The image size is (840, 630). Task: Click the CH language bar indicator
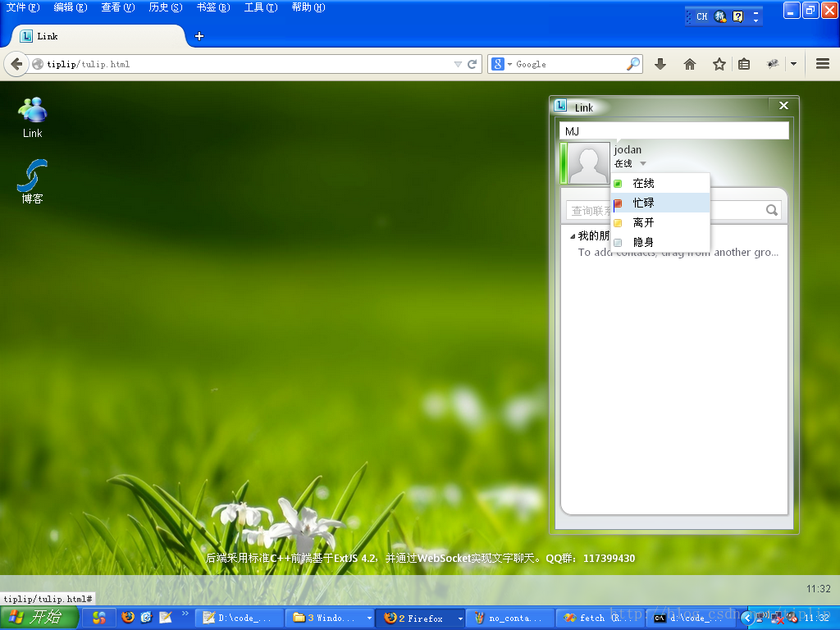point(702,16)
